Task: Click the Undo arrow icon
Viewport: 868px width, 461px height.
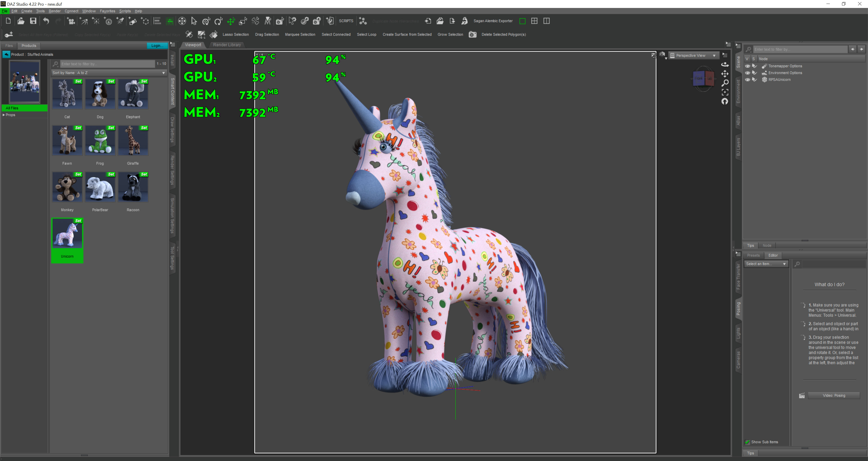Action: click(46, 21)
